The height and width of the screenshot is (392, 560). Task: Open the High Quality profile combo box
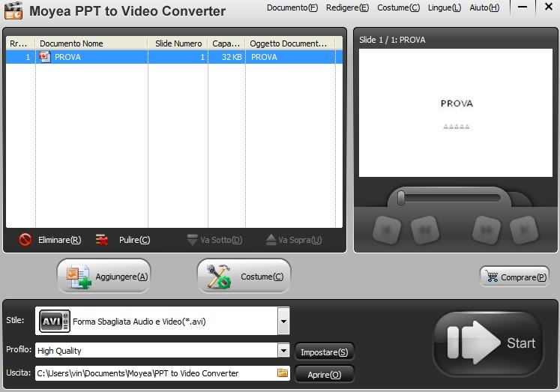tap(162, 351)
